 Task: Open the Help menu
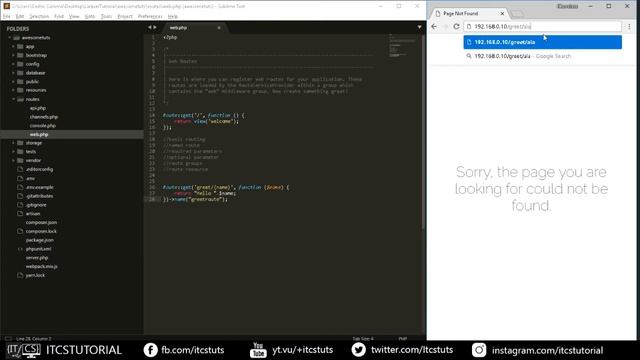pos(173,16)
